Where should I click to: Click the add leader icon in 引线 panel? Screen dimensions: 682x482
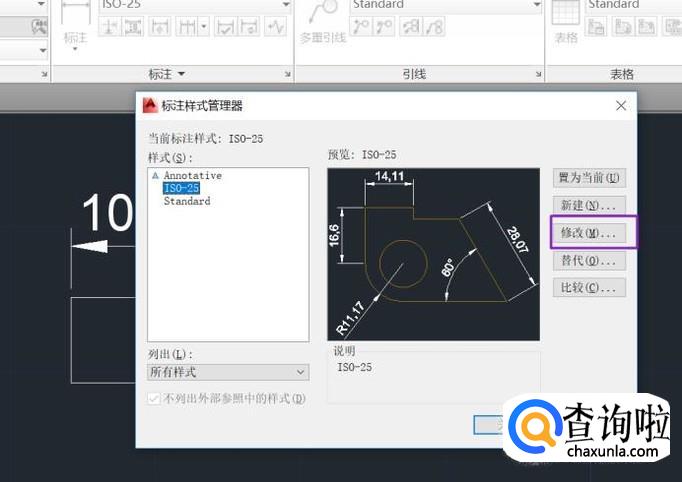tap(361, 27)
